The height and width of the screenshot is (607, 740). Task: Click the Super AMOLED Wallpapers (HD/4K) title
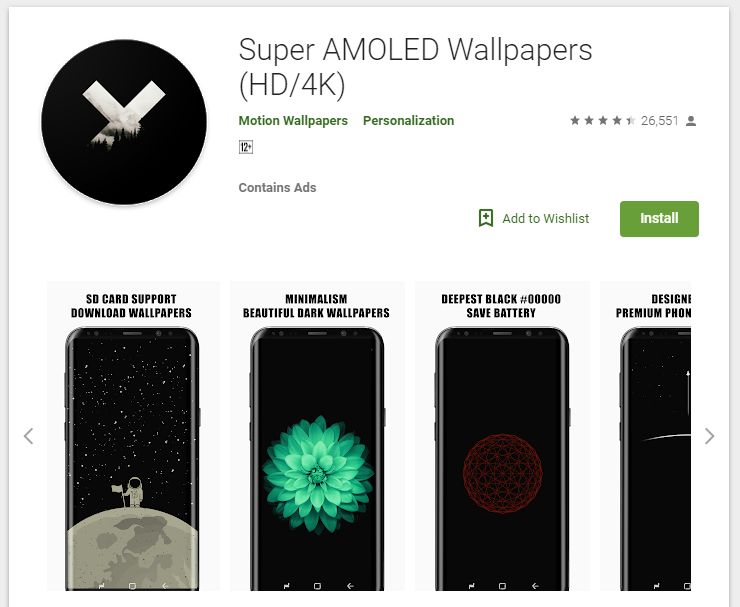(x=415, y=67)
